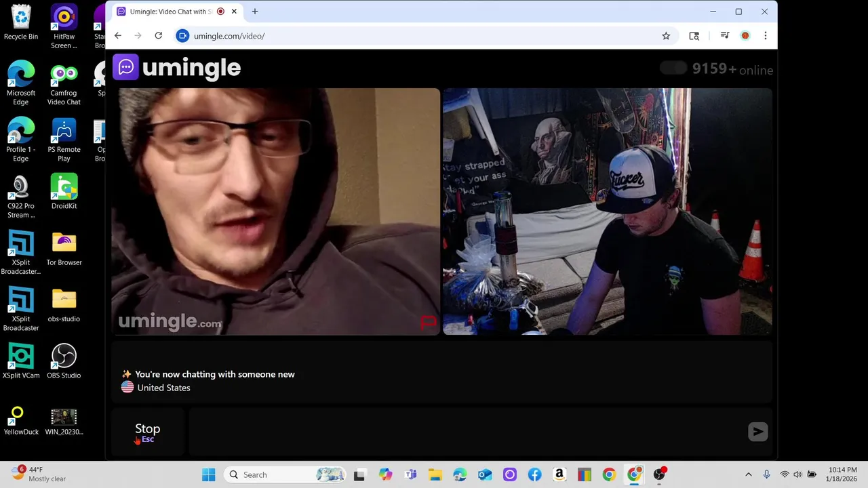Send the chat message with the arrow button
This screenshot has width=868, height=488.
[x=757, y=432]
